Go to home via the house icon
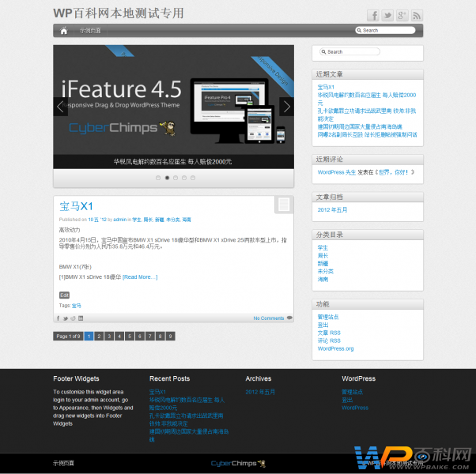Image resolution: width=476 pixels, height=474 pixels. (x=64, y=31)
